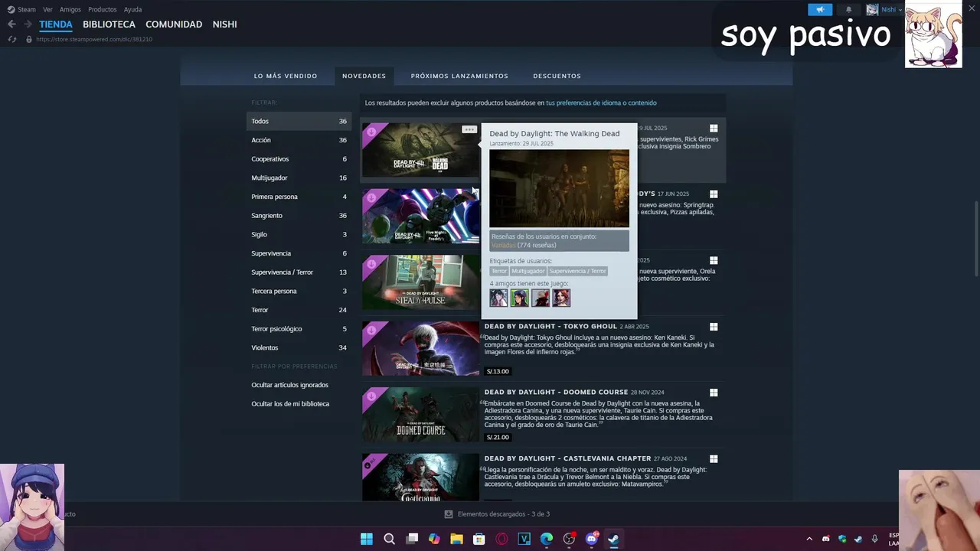The height and width of the screenshot is (551, 980).
Task: Show hidden system tray icons chevron
Action: point(809,539)
